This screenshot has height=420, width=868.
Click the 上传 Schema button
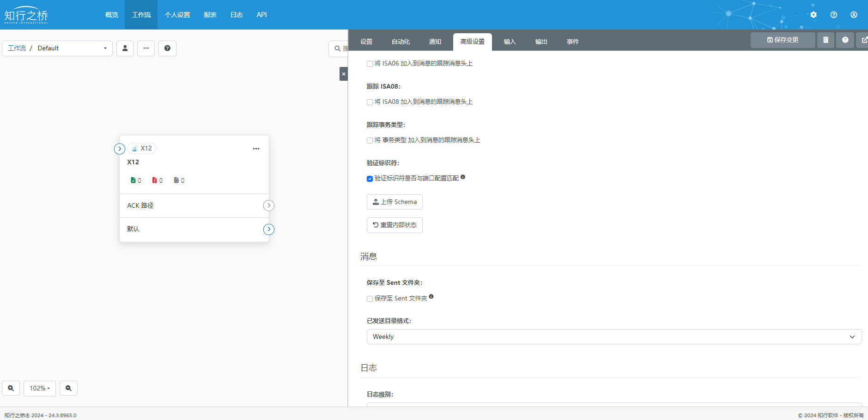coord(395,202)
